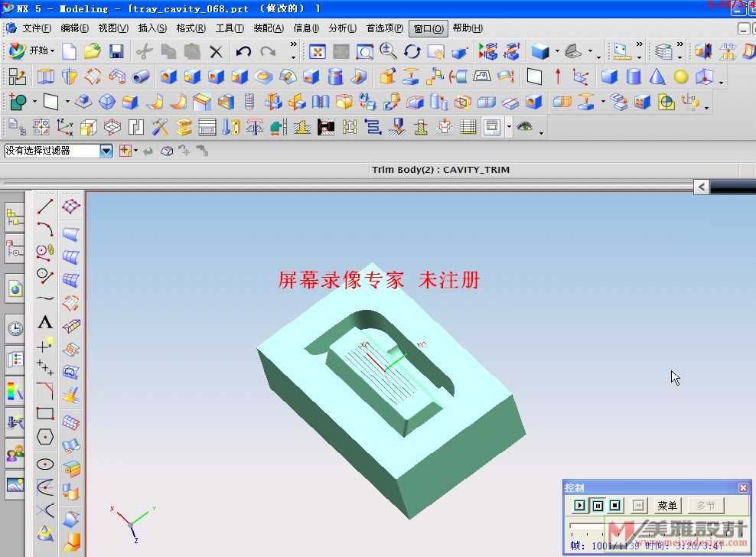Click the 菜单 button in control panel

[667, 506]
